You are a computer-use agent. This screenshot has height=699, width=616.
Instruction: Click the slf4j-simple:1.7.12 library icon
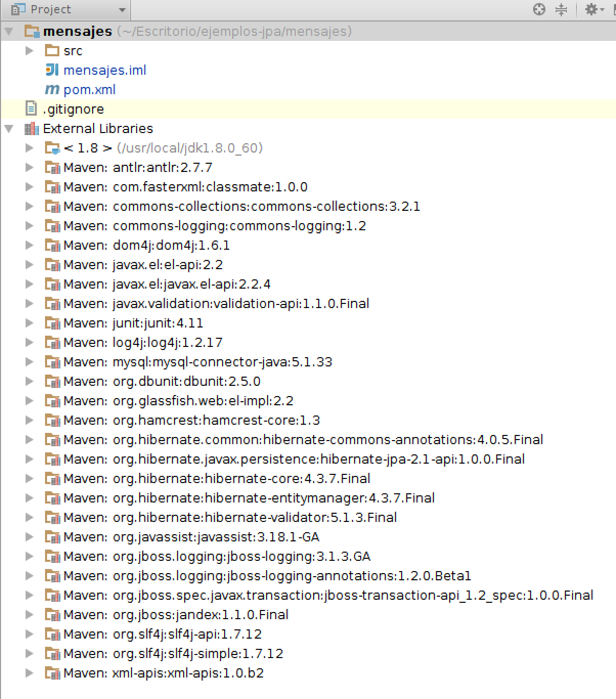click(x=52, y=653)
